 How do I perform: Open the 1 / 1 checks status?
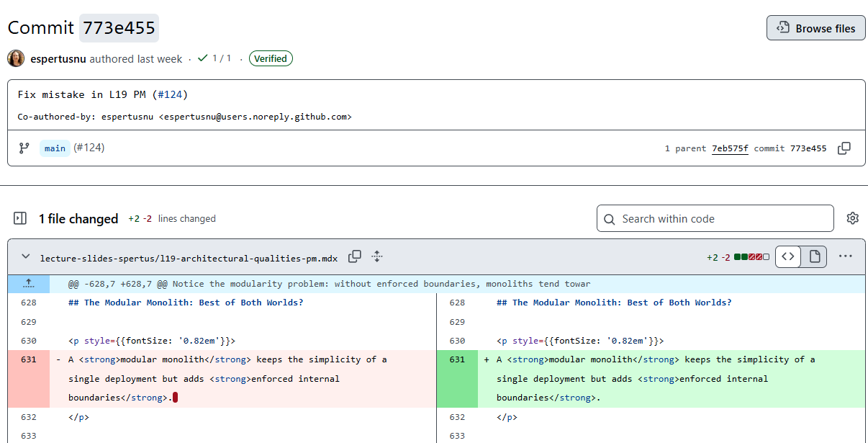pyautogui.click(x=214, y=58)
